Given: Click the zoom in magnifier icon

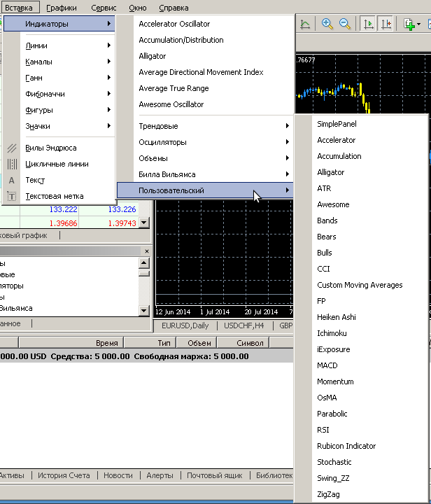Looking at the screenshot, I should (327, 24).
